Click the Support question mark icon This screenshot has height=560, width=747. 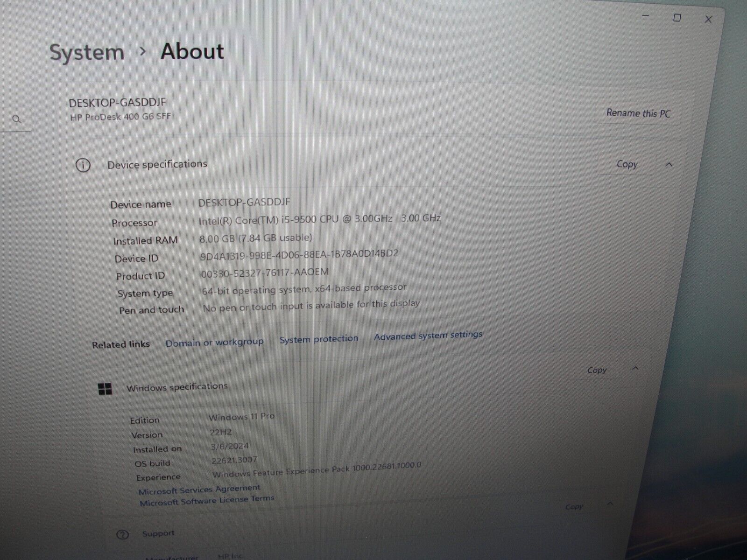[122, 535]
